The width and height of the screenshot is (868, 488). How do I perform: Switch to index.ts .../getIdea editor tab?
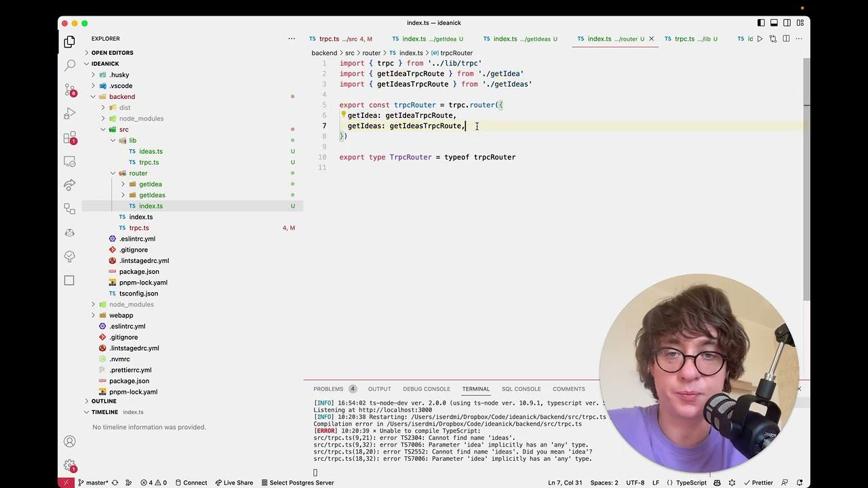[427, 39]
